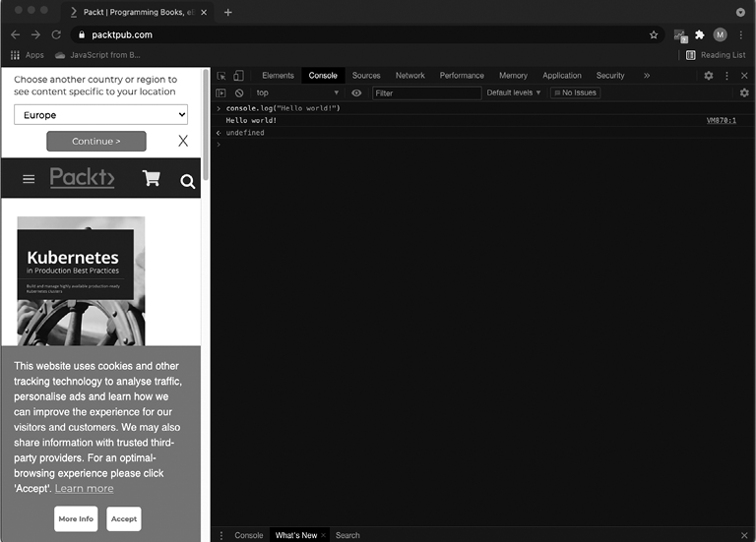Open the Default levels dropdown
The width and height of the screenshot is (756, 542).
(514, 92)
